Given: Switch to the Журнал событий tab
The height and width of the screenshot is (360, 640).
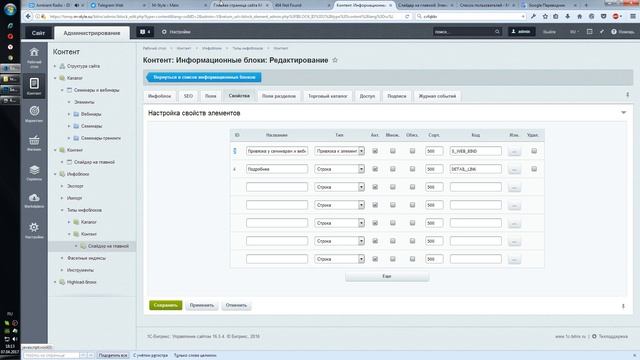Looking at the screenshot, I should (x=437, y=96).
